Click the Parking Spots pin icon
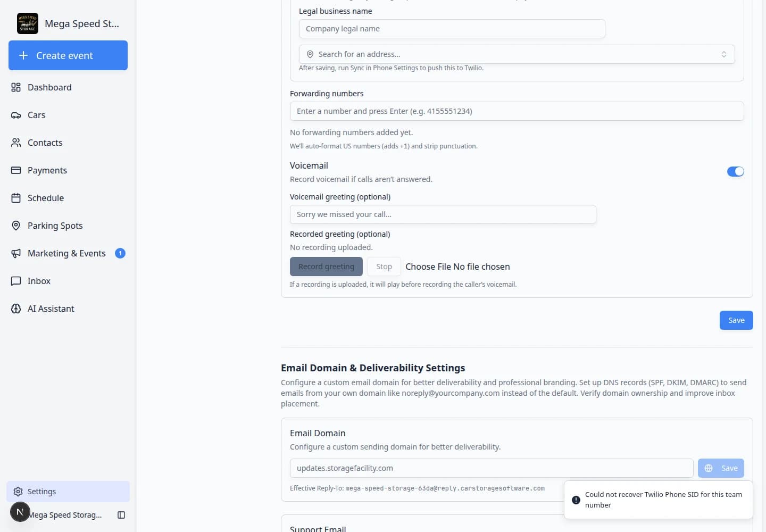The height and width of the screenshot is (532, 766). coord(16,226)
